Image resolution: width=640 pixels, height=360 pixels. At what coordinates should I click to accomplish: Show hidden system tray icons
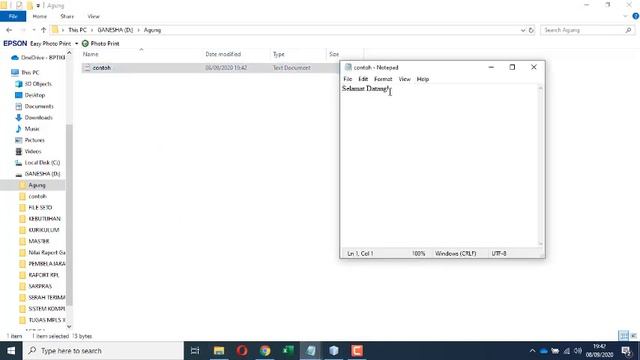532,351
